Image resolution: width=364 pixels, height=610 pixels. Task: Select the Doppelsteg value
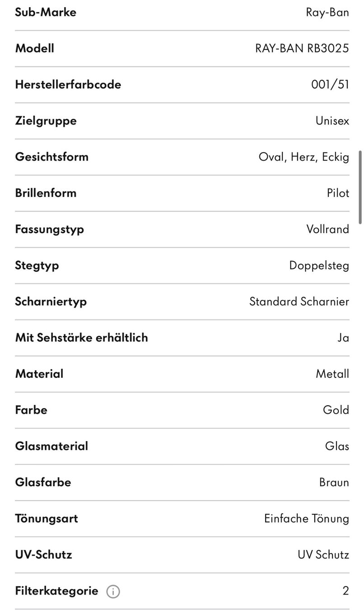pos(319,265)
